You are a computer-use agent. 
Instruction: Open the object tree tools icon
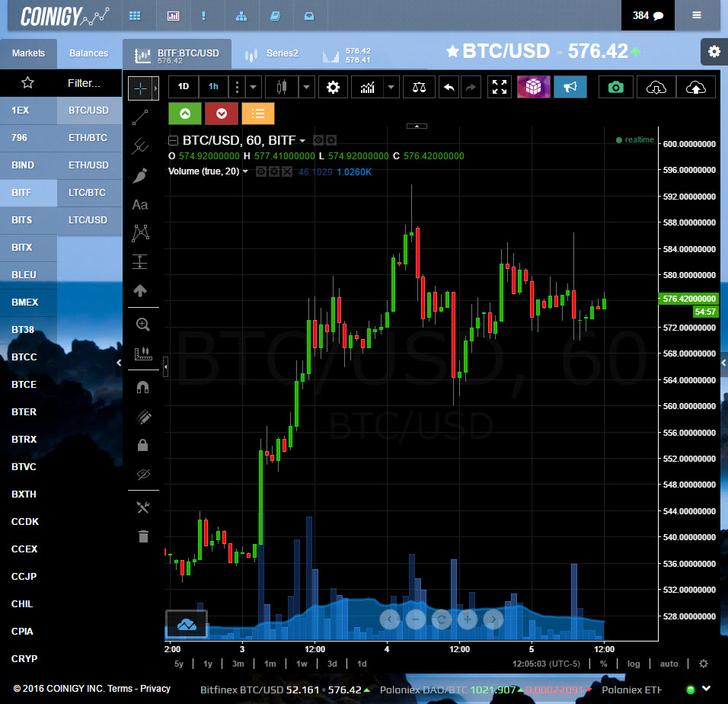click(x=143, y=507)
